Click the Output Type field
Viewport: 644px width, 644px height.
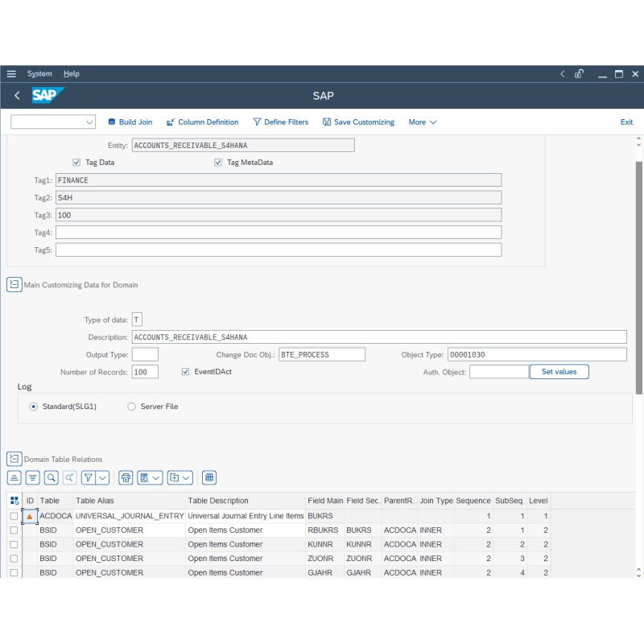145,354
